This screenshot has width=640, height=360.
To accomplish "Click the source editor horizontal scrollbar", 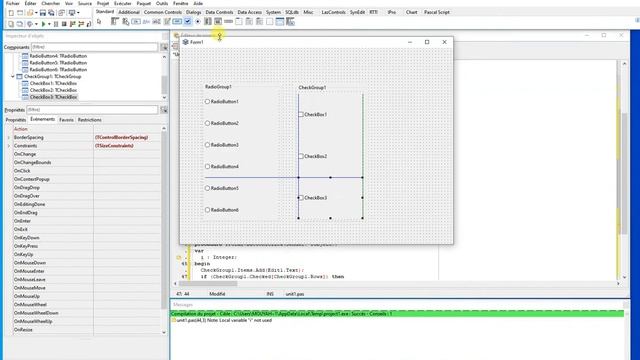I will tap(396, 283).
